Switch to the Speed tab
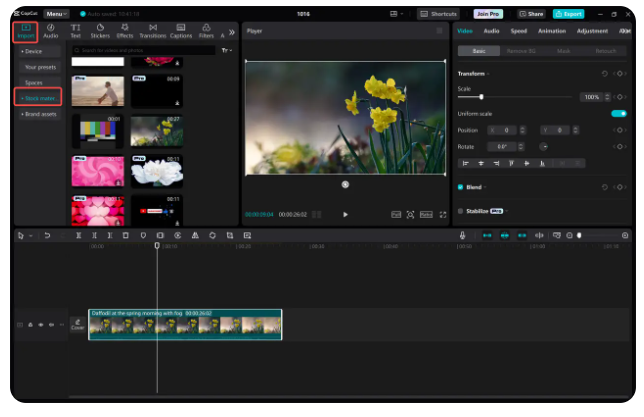 point(519,31)
